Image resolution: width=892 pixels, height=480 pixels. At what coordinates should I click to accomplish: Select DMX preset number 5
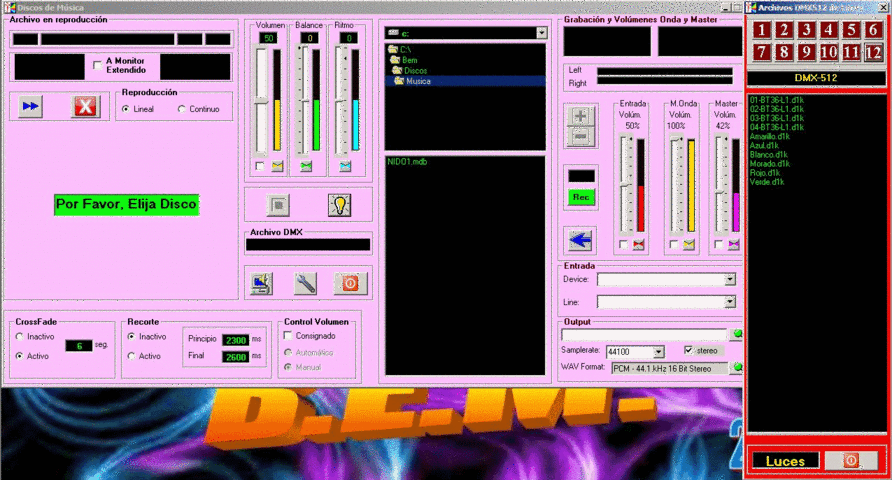[851, 30]
